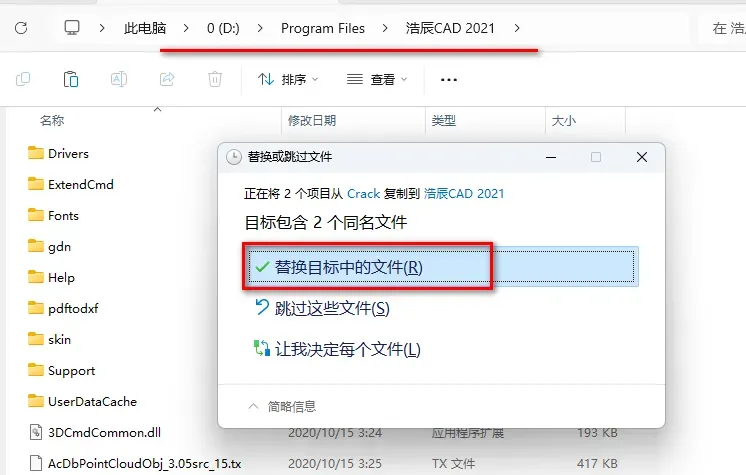Screen dimensions: 746x475
Task: Expand the chevron after 浩辰CAD 2021
Action: (x=517, y=29)
